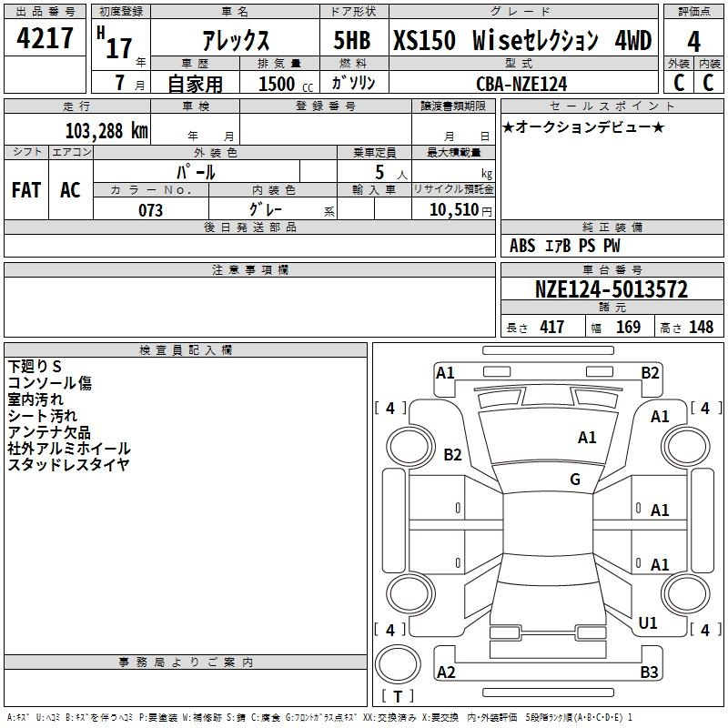The width and height of the screenshot is (728, 728).
Task: Select grade text XS150 Wiseセレクション 4WD
Action: [x=522, y=40]
